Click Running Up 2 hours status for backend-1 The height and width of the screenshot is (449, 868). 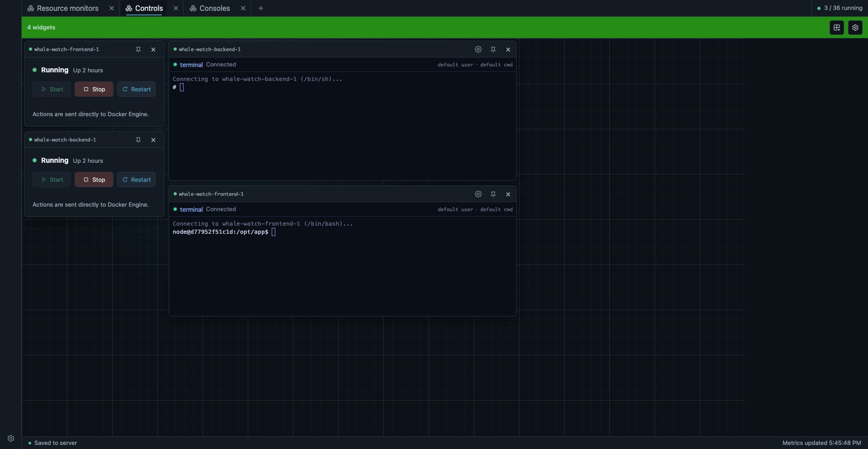(68, 161)
